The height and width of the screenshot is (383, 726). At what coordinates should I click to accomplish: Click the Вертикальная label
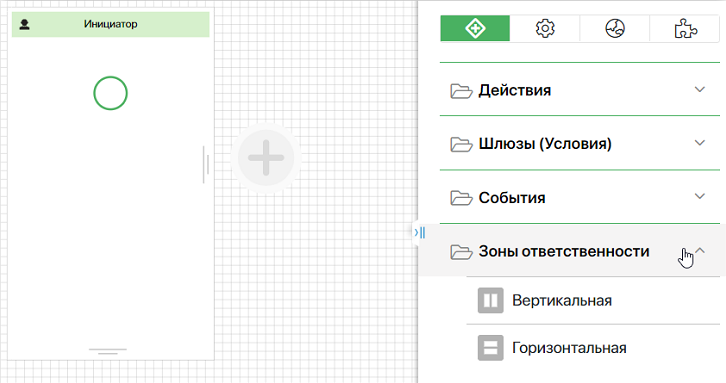(x=562, y=301)
